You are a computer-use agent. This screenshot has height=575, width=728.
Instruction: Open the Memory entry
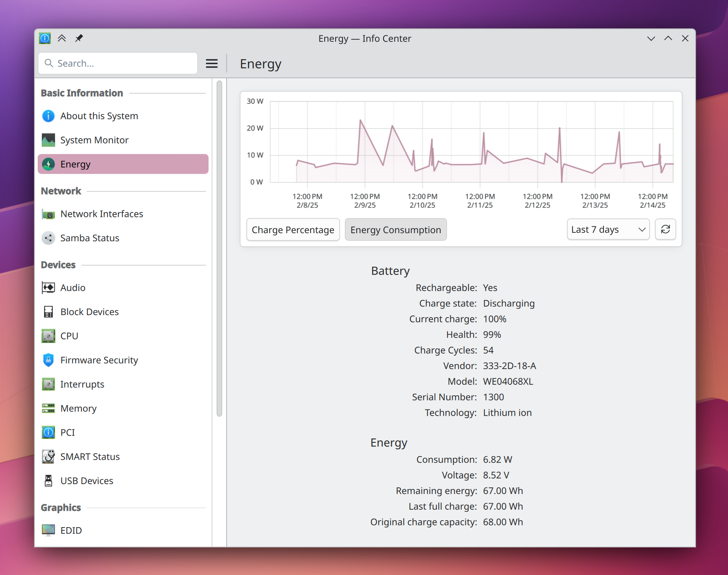78,408
